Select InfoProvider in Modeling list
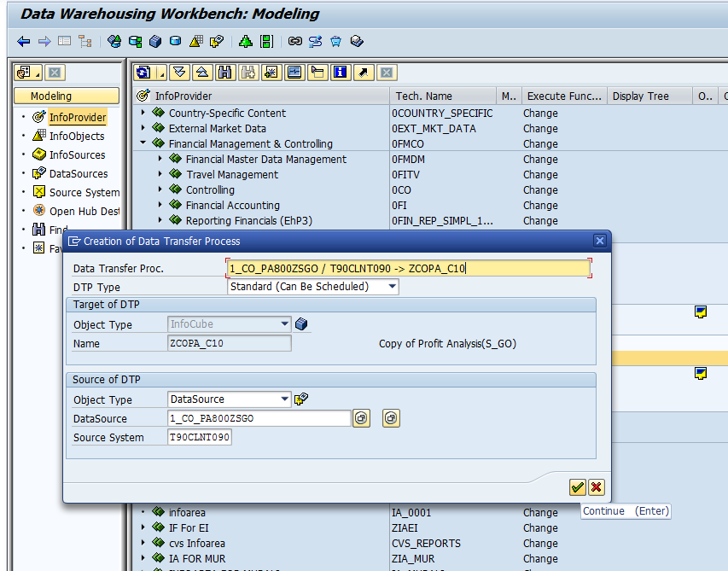 click(x=78, y=118)
